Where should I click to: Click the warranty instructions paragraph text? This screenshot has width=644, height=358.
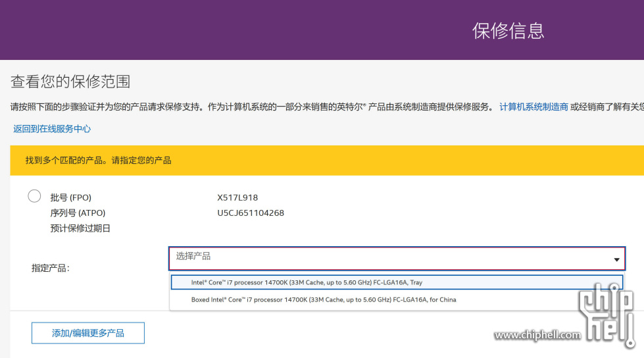(250, 107)
